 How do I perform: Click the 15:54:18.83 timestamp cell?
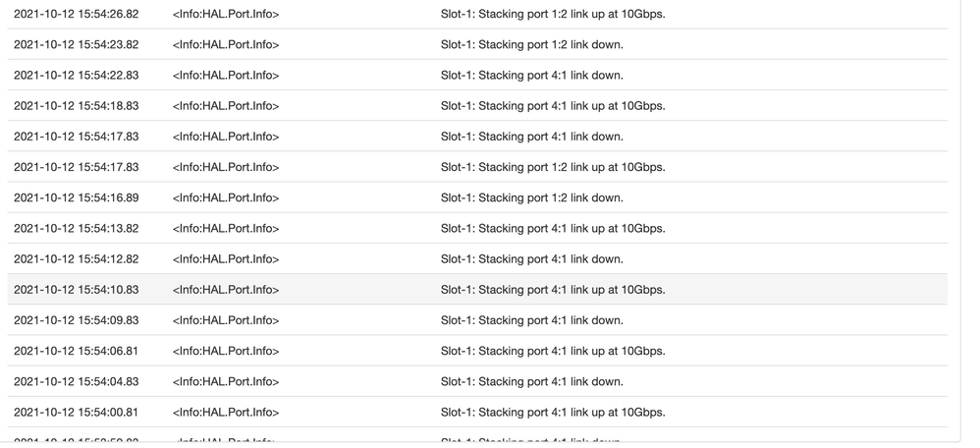(77, 106)
